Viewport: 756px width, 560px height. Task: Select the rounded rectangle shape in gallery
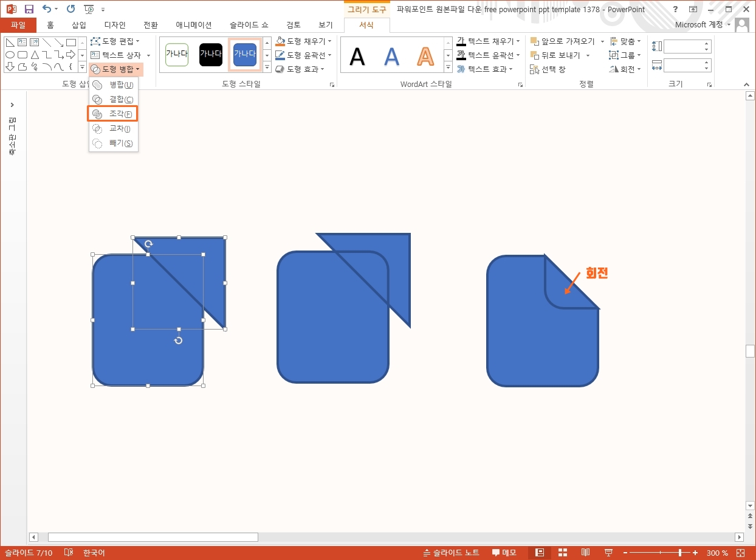click(22, 55)
